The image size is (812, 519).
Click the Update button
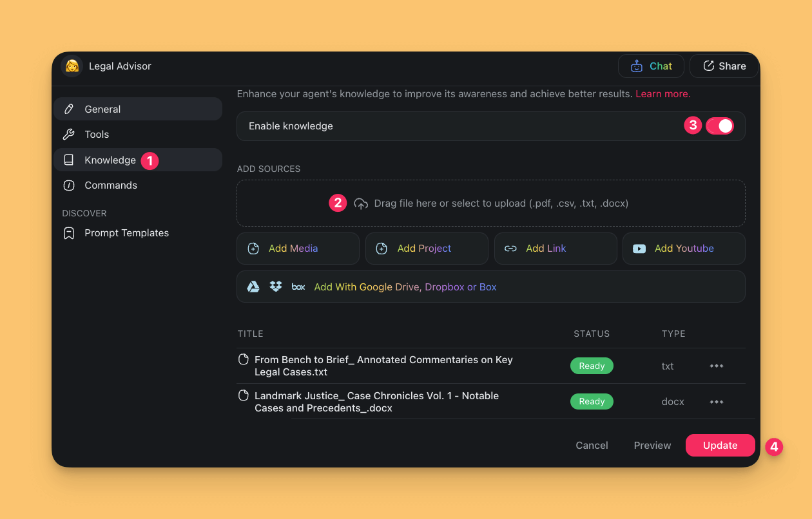[x=720, y=445]
